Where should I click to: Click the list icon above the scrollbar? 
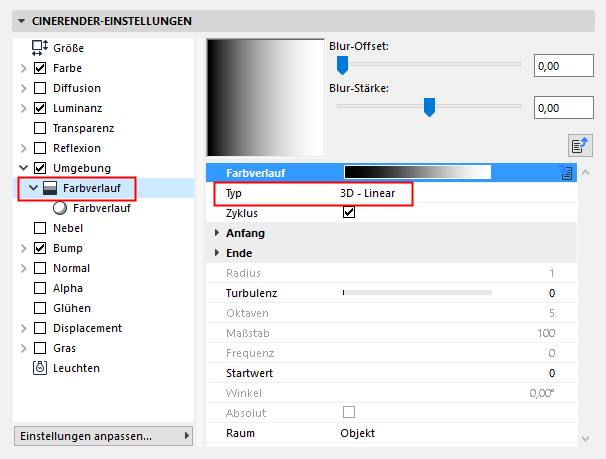pyautogui.click(x=577, y=145)
